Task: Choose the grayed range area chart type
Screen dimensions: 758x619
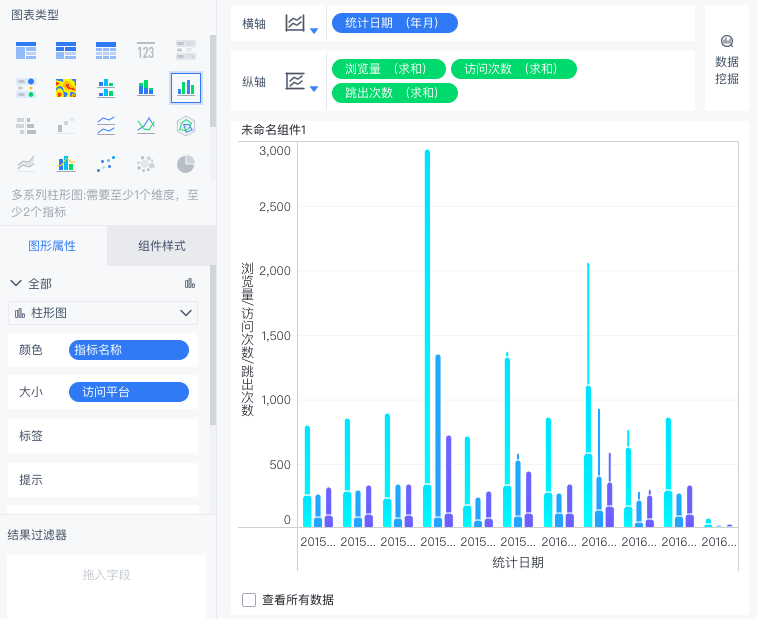Action: 26,164
